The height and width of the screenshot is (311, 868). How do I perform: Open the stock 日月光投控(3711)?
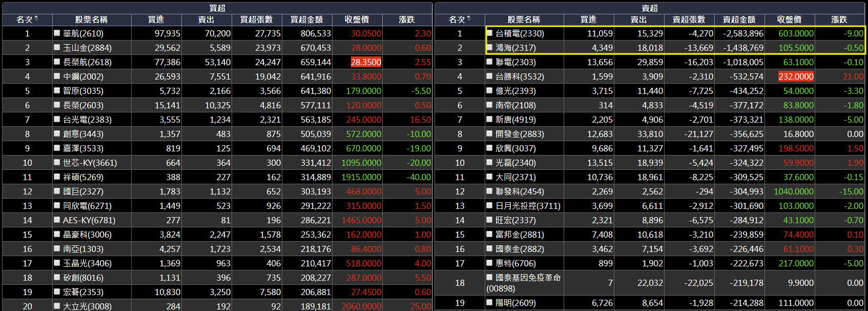pos(528,206)
